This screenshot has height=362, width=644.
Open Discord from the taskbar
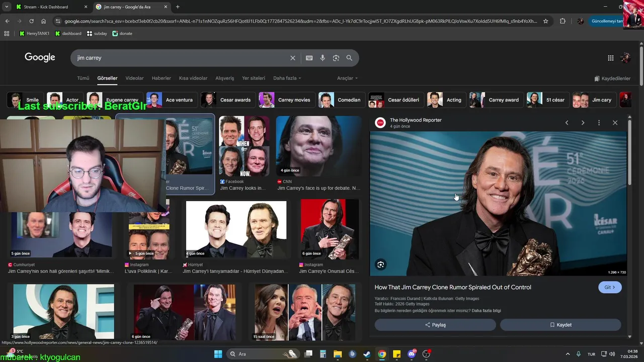[412, 354]
